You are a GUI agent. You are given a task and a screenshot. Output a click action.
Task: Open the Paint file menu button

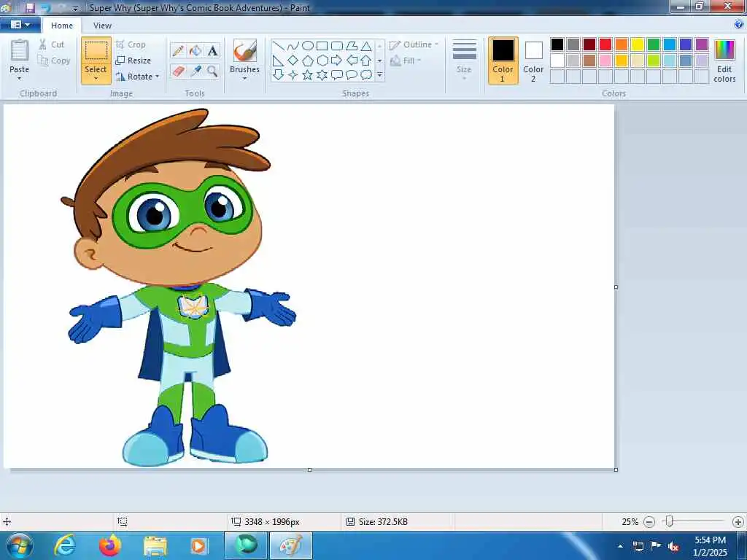(20, 25)
